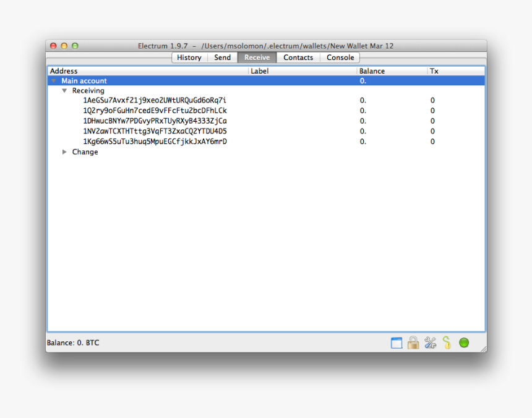Zoom the window with green button

pos(75,46)
